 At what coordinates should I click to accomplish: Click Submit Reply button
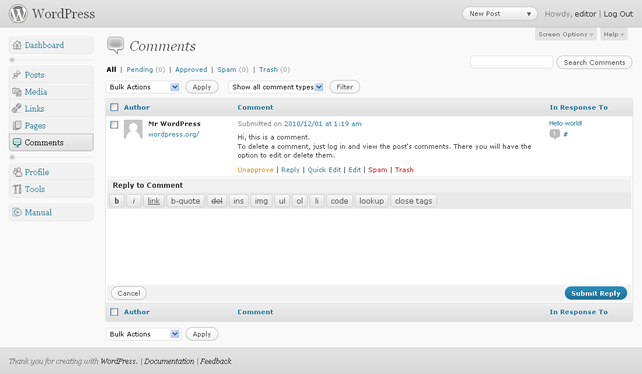[x=596, y=293]
